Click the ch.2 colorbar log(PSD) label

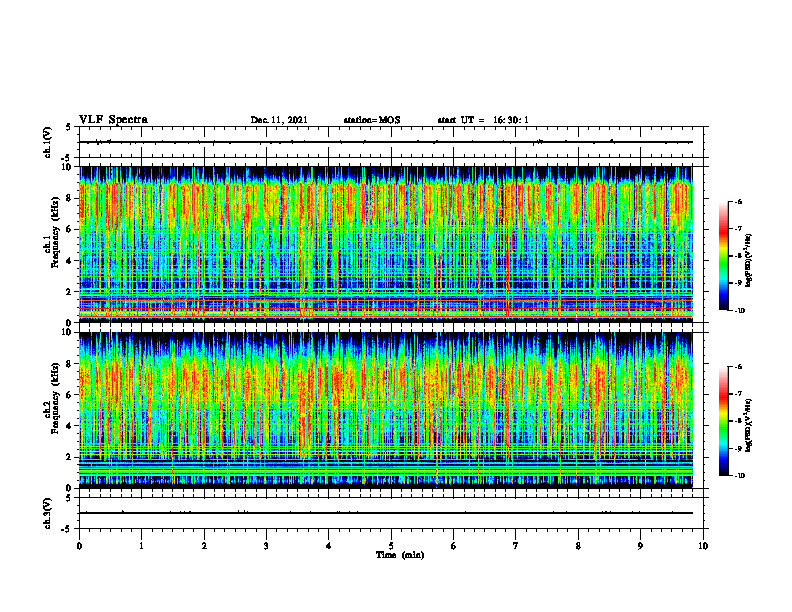point(749,424)
